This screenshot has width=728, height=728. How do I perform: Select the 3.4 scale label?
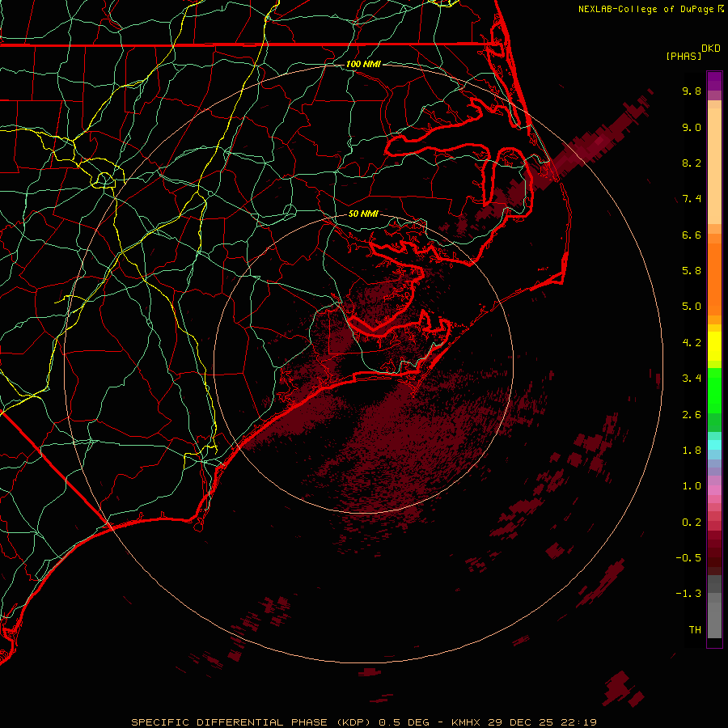pyautogui.click(x=692, y=379)
